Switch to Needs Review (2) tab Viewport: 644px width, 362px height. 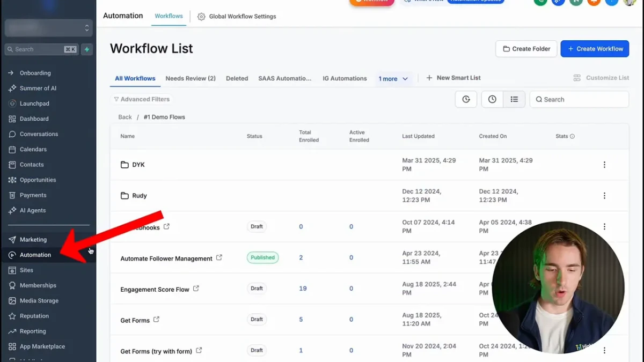(191, 78)
